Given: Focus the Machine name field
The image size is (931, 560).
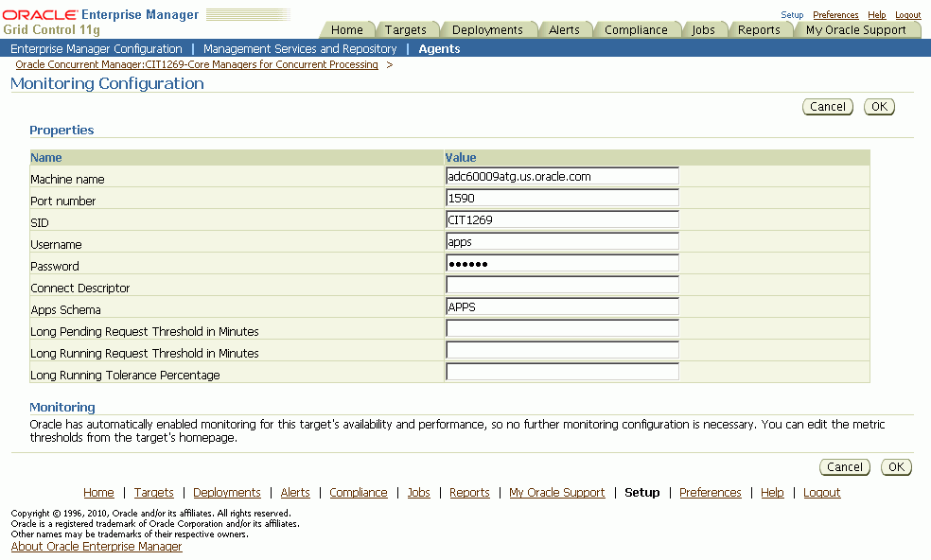Looking at the screenshot, I should point(562,176).
